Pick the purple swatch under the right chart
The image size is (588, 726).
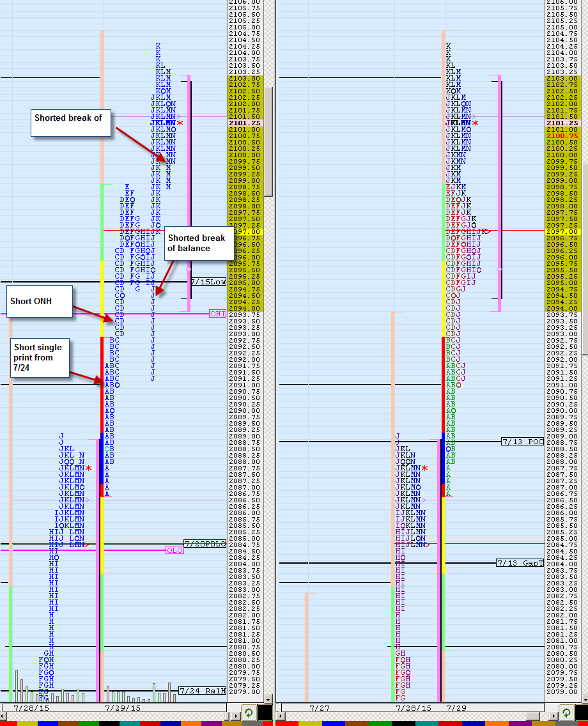[x=520, y=723]
